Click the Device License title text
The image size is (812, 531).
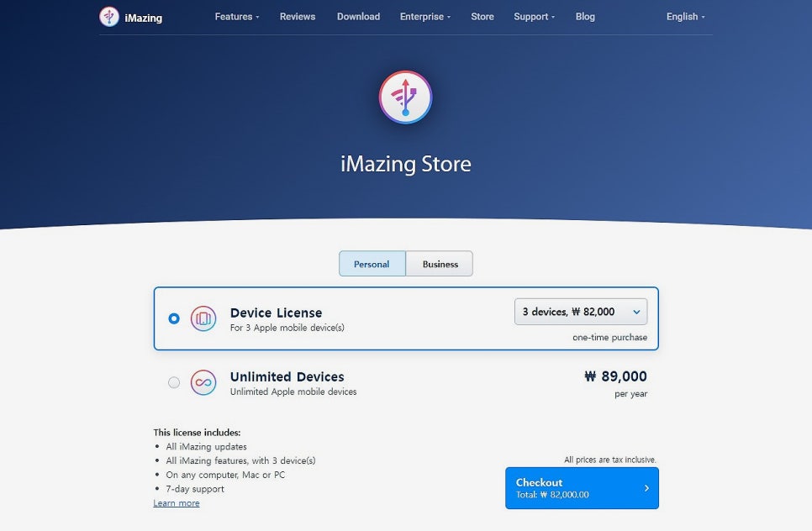pos(276,313)
